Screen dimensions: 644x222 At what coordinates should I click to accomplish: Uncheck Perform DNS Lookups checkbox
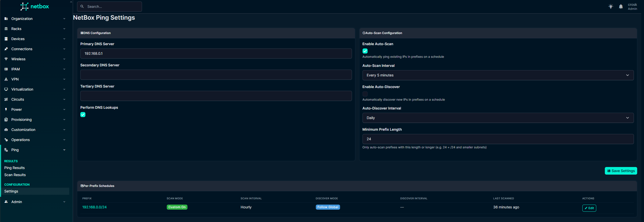pos(83,115)
